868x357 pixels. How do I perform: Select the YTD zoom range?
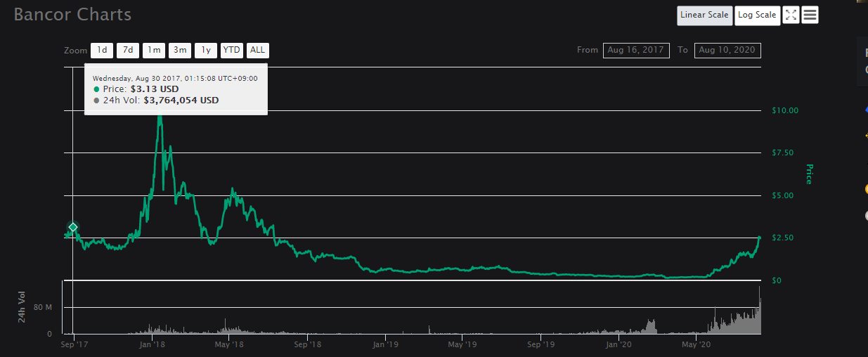232,50
